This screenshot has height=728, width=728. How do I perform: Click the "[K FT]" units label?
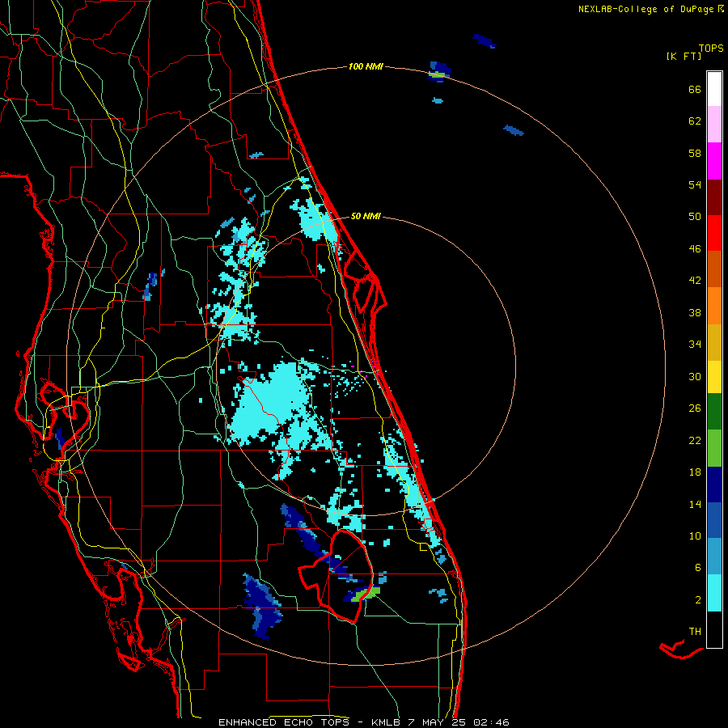point(684,56)
